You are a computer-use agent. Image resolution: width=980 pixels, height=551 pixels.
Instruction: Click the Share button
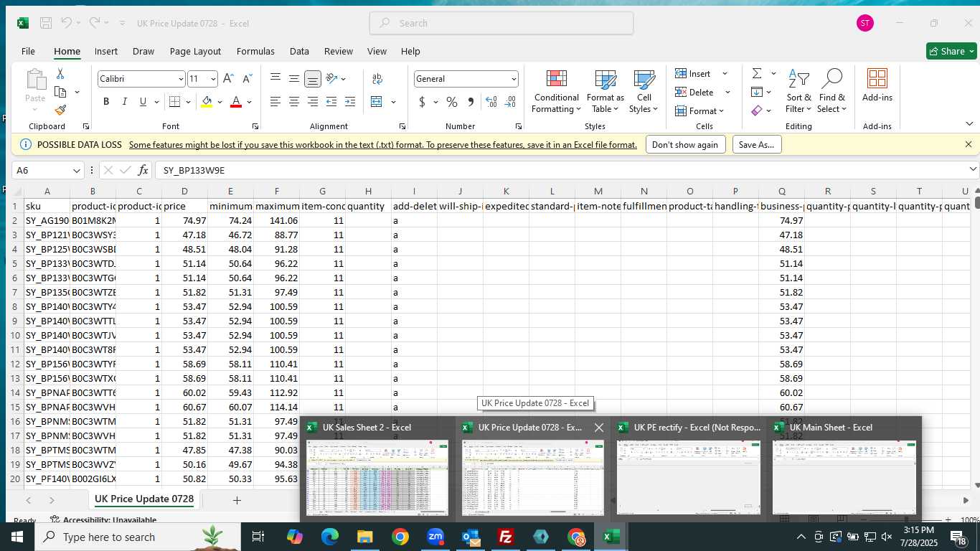[x=951, y=51]
